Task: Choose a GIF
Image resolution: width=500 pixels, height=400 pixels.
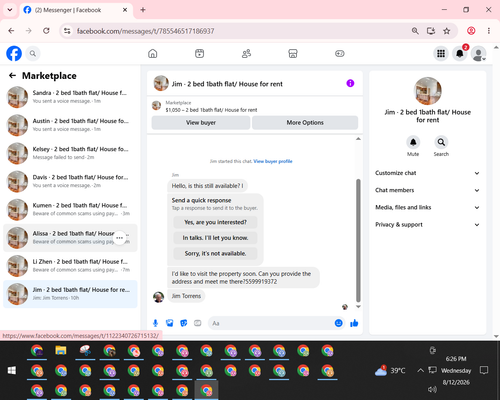Action: point(198,323)
